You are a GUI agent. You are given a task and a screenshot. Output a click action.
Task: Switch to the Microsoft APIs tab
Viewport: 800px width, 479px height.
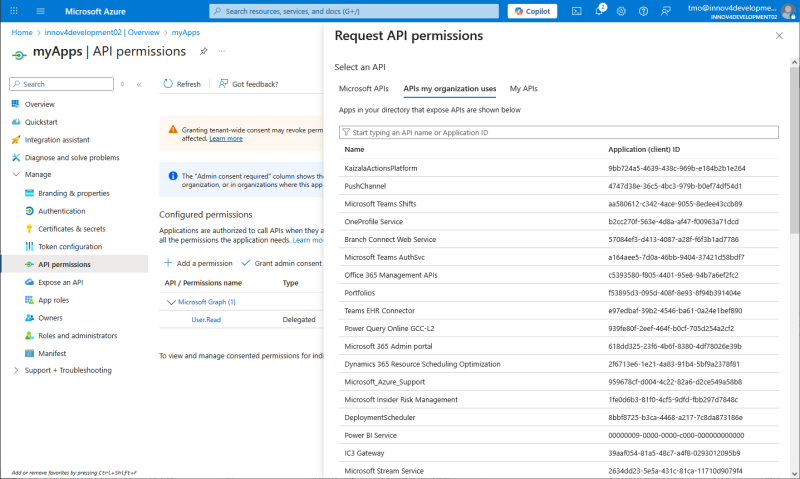click(x=364, y=89)
